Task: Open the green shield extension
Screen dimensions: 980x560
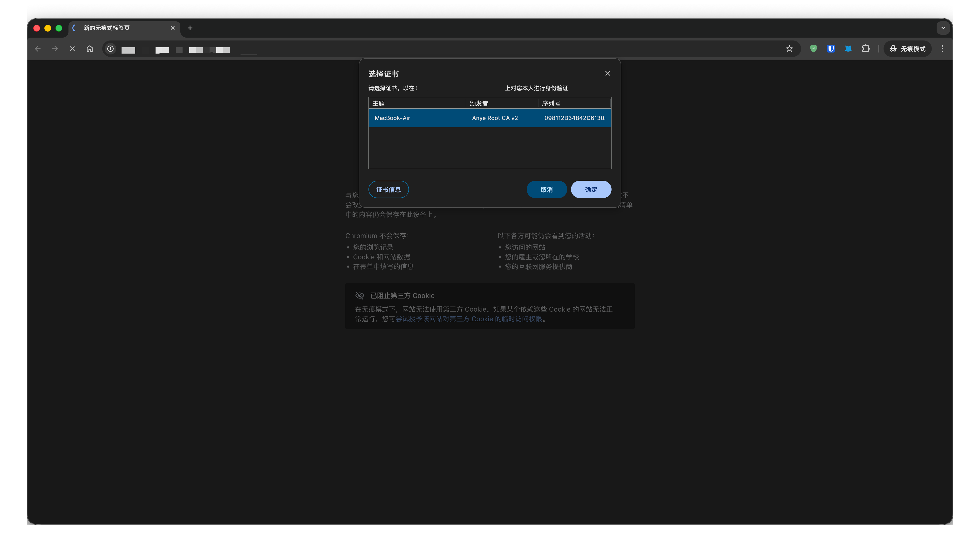Action: [x=813, y=49]
